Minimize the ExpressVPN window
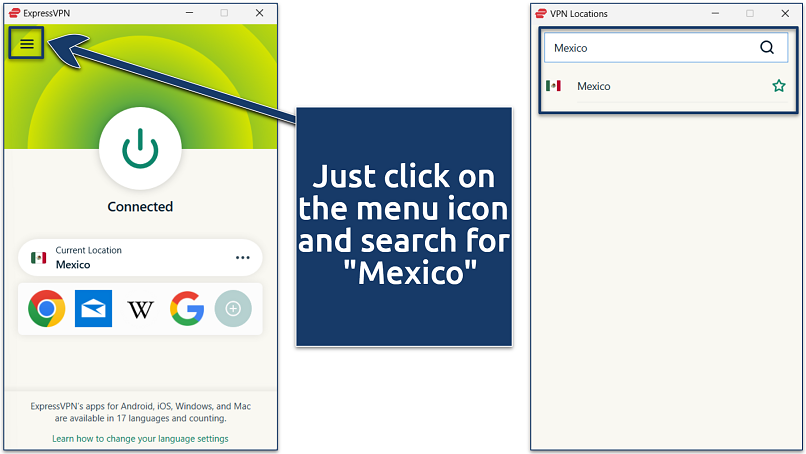 click(190, 13)
